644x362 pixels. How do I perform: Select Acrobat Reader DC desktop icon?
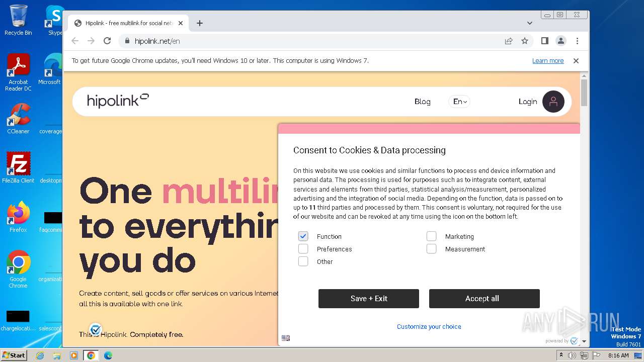point(18,72)
